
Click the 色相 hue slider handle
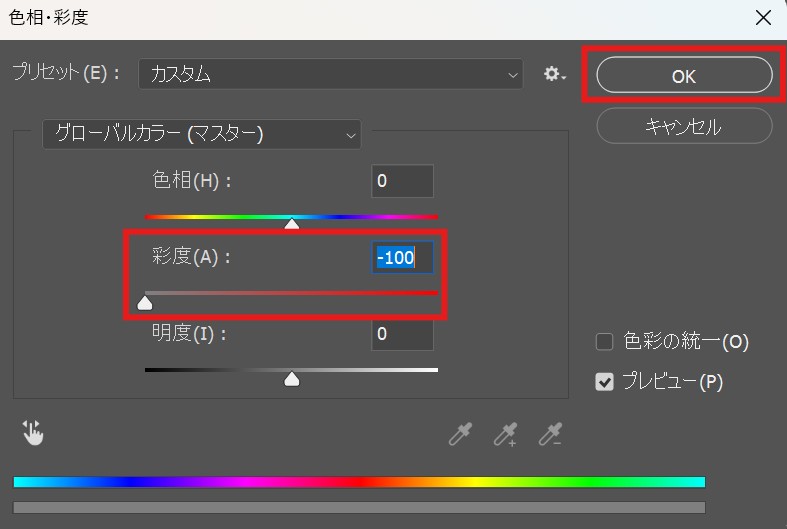(291, 224)
